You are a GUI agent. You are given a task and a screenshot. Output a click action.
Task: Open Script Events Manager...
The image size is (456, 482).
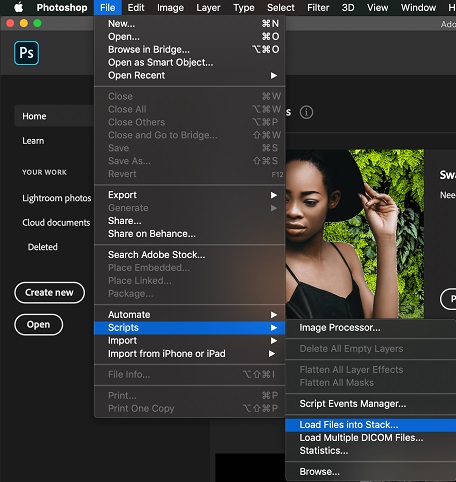click(371, 404)
